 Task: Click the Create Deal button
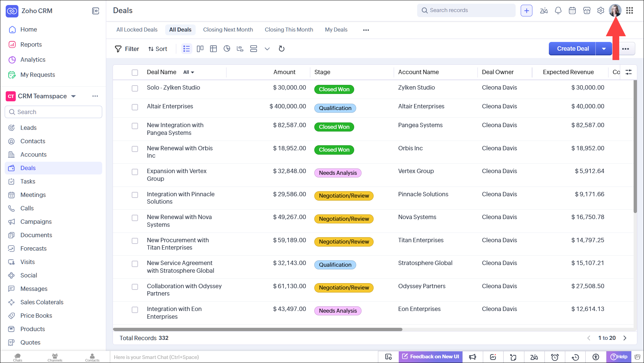572,49
